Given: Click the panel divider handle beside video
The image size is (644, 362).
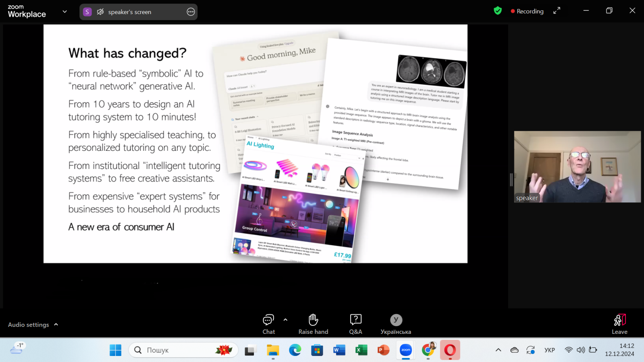Looking at the screenshot, I should coord(511,180).
